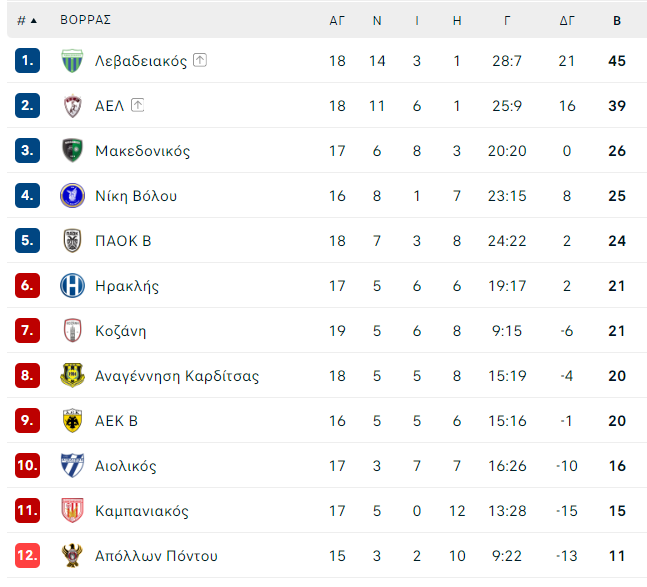The image size is (647, 587).
Task: Click the ΑΕΛ team crest
Action: coord(72,106)
